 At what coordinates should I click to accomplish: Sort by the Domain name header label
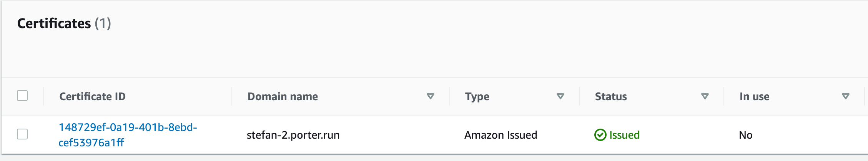pyautogui.click(x=283, y=96)
